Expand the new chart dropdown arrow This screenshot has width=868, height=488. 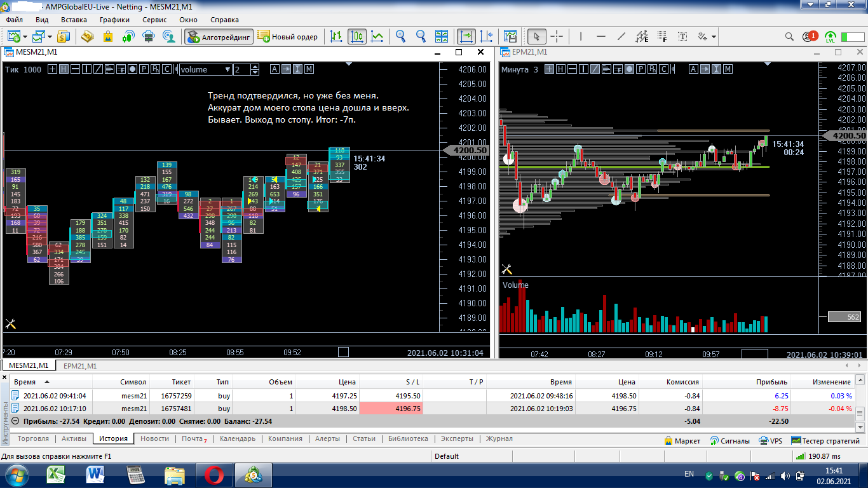click(25, 36)
